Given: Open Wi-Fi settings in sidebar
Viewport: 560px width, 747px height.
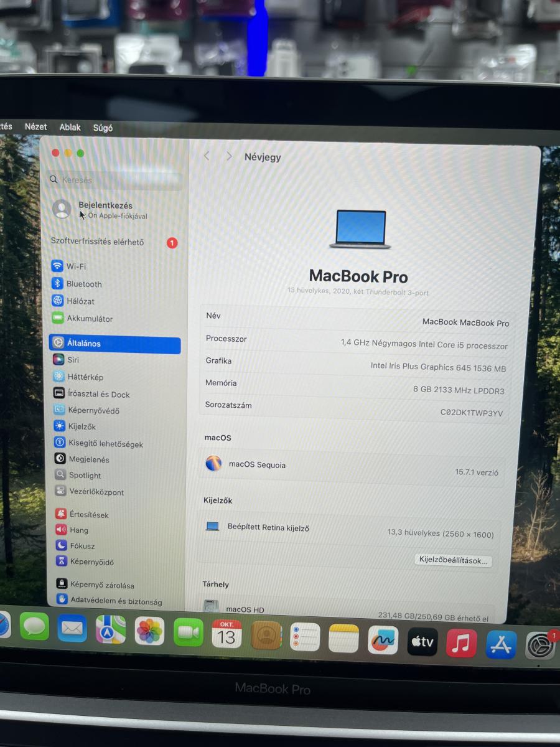Looking at the screenshot, I should 76,266.
